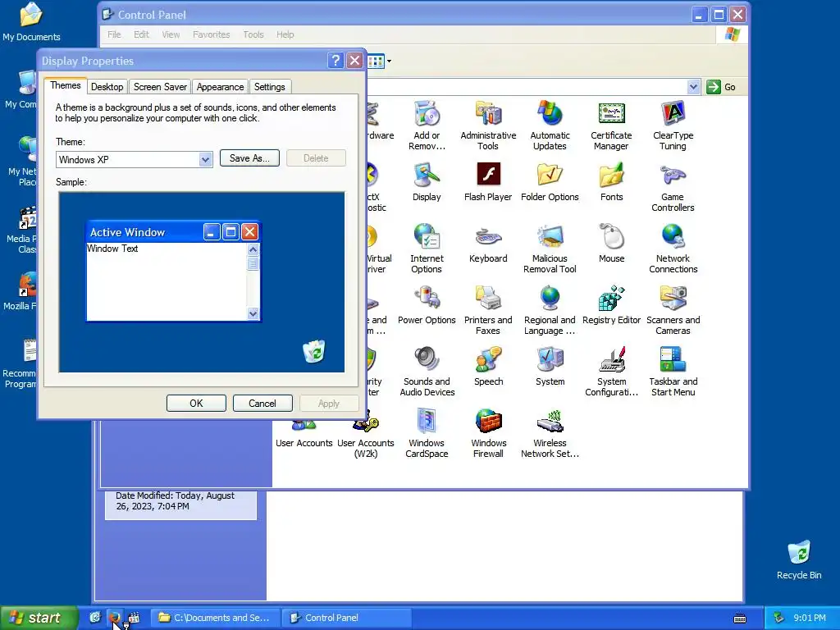
Task: Click OK in Display Properties
Action: click(x=196, y=404)
